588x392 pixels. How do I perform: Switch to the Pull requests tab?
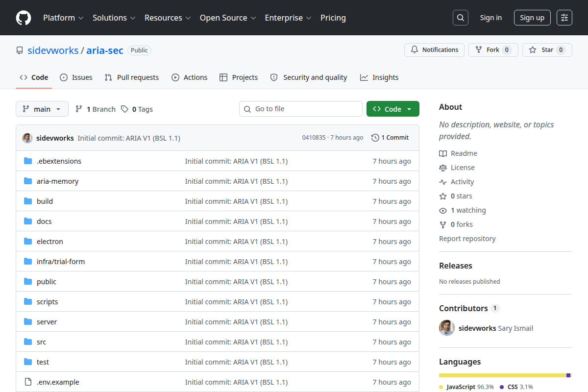click(x=132, y=77)
